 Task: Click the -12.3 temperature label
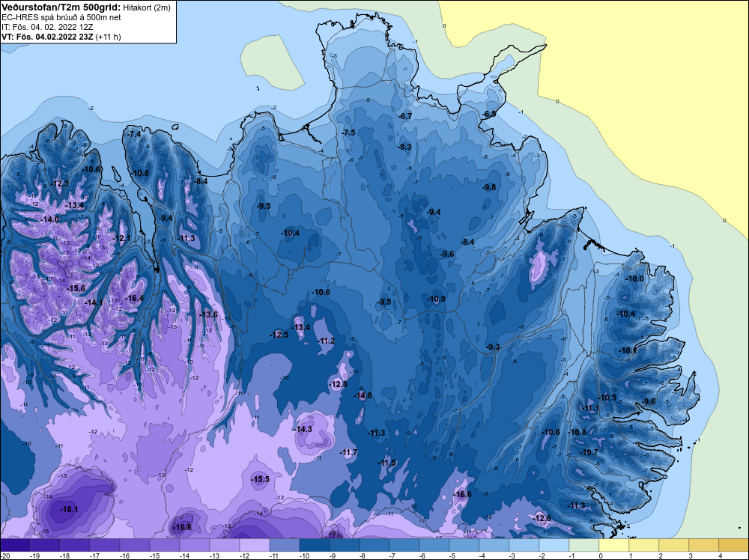[61, 183]
